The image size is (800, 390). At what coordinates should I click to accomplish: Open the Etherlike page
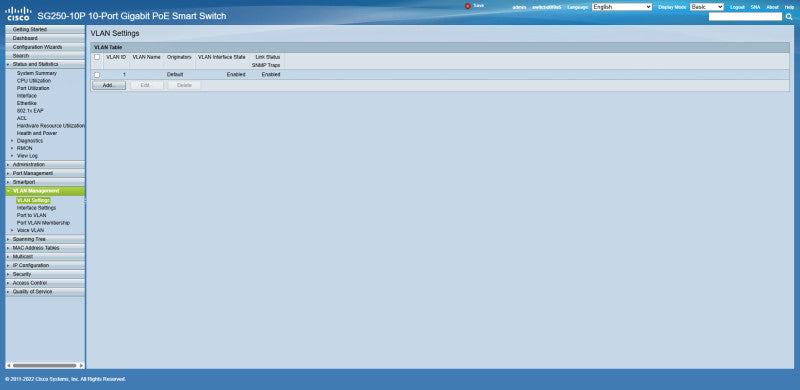click(27, 103)
